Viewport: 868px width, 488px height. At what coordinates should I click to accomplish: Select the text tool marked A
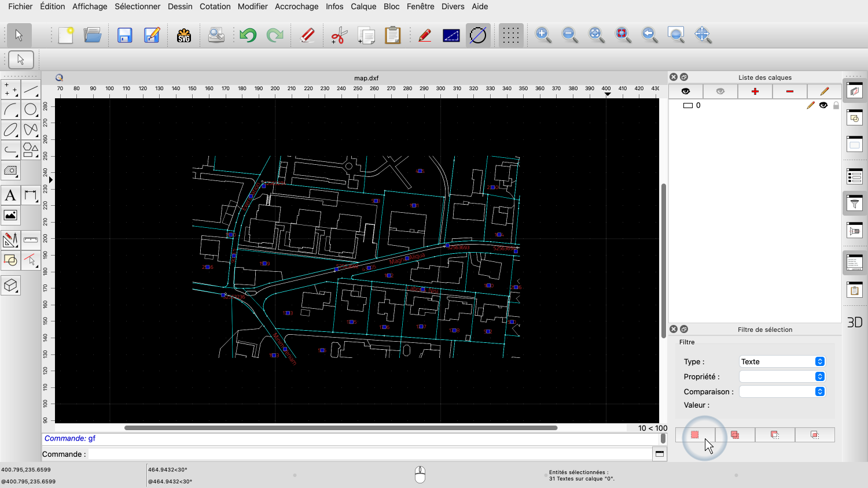pyautogui.click(x=10, y=195)
